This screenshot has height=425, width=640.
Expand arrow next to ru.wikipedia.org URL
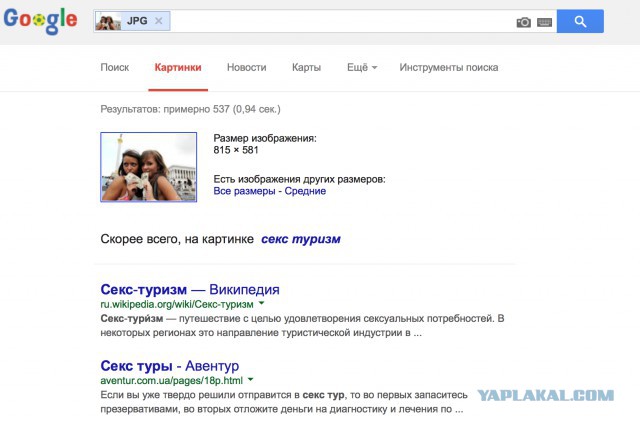[x=262, y=303]
